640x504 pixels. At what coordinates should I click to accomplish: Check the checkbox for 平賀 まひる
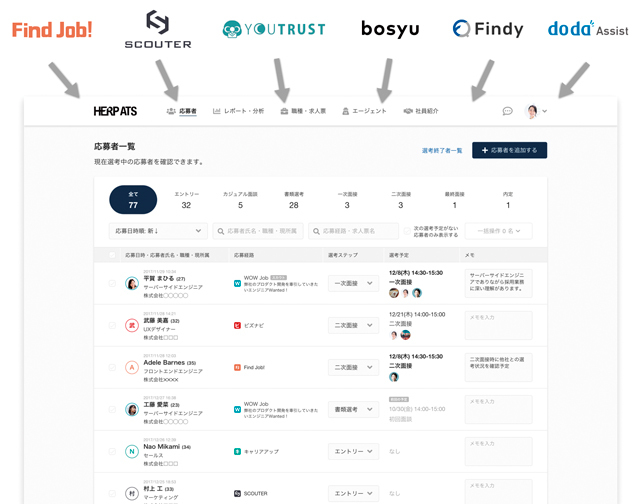(112, 283)
